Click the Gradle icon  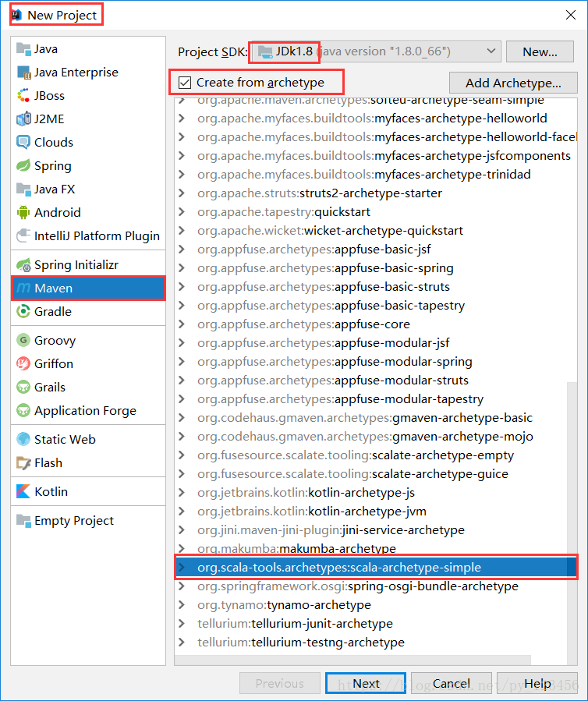(23, 311)
